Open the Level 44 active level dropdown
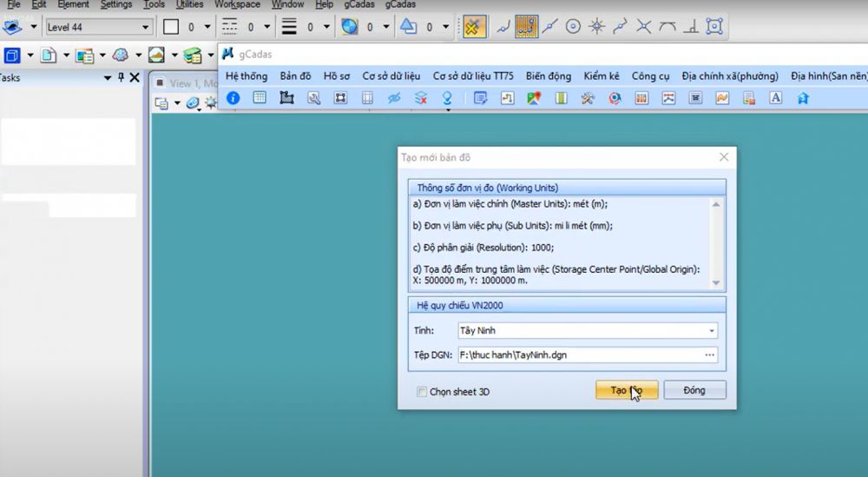The image size is (868, 477). [x=98, y=27]
